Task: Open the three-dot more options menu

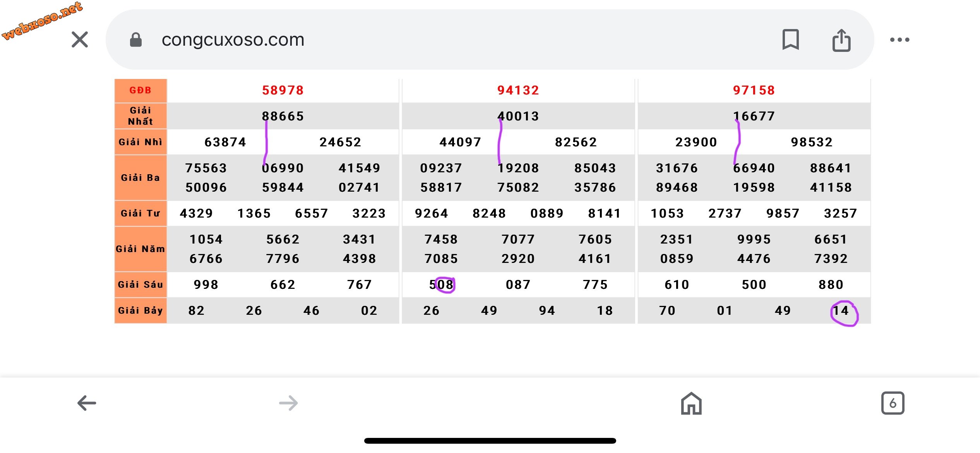Action: point(899,39)
